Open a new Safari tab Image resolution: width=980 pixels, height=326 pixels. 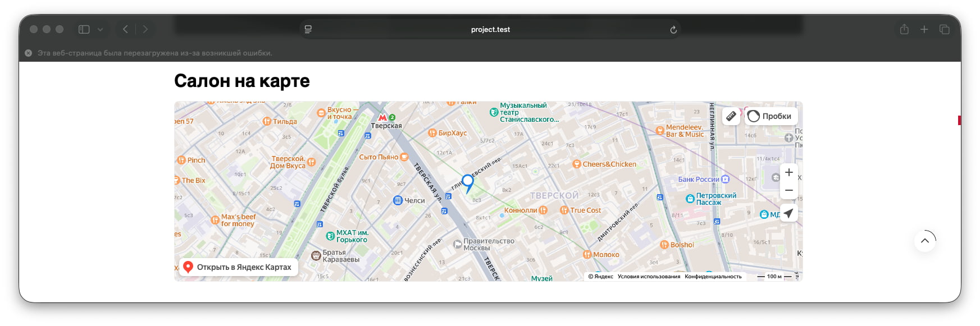(x=924, y=29)
